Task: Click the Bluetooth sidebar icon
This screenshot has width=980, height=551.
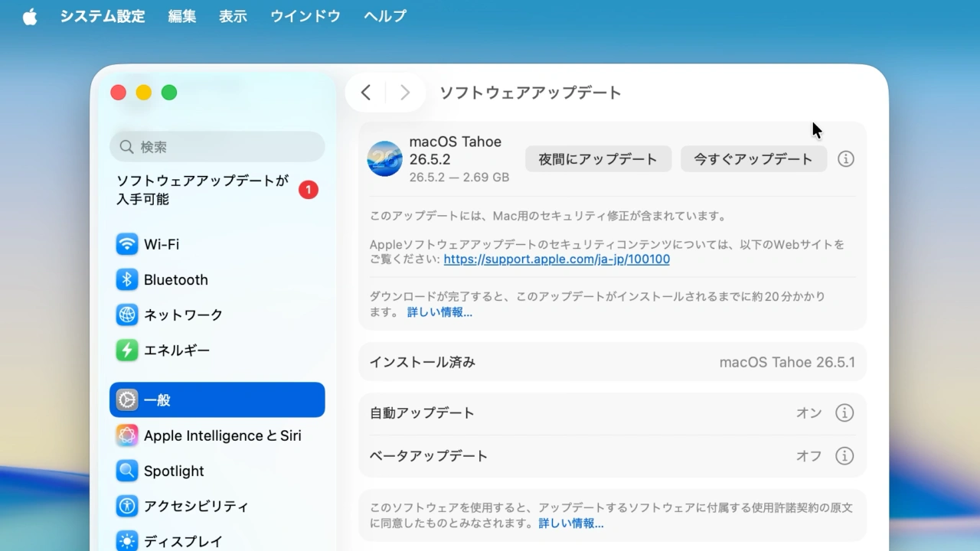Action: pyautogui.click(x=127, y=279)
